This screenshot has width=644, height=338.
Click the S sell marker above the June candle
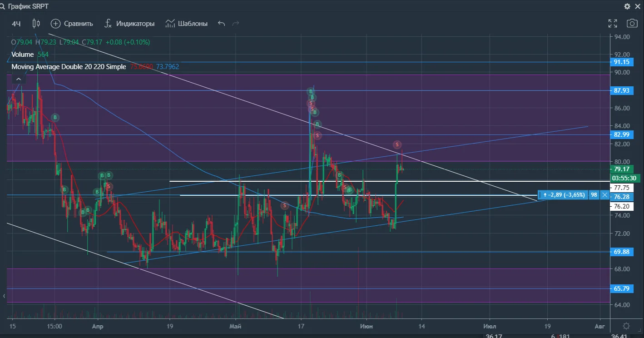click(x=397, y=144)
